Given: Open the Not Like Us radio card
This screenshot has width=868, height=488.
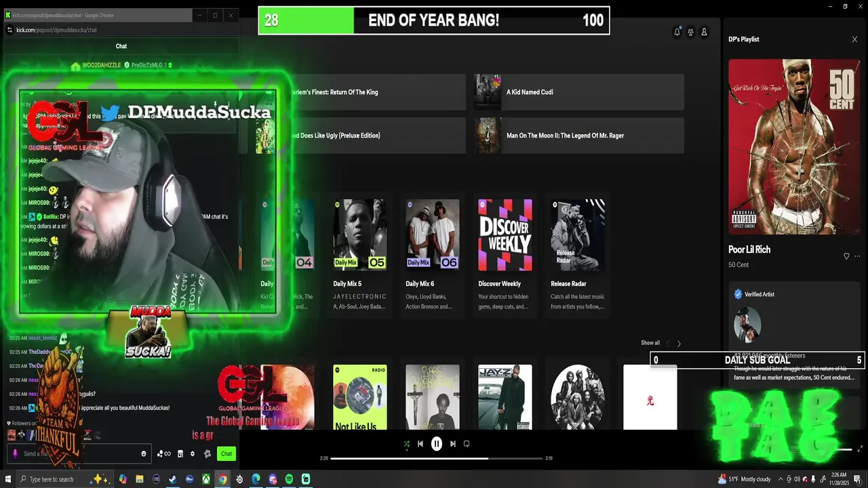Looking at the screenshot, I should (x=359, y=397).
